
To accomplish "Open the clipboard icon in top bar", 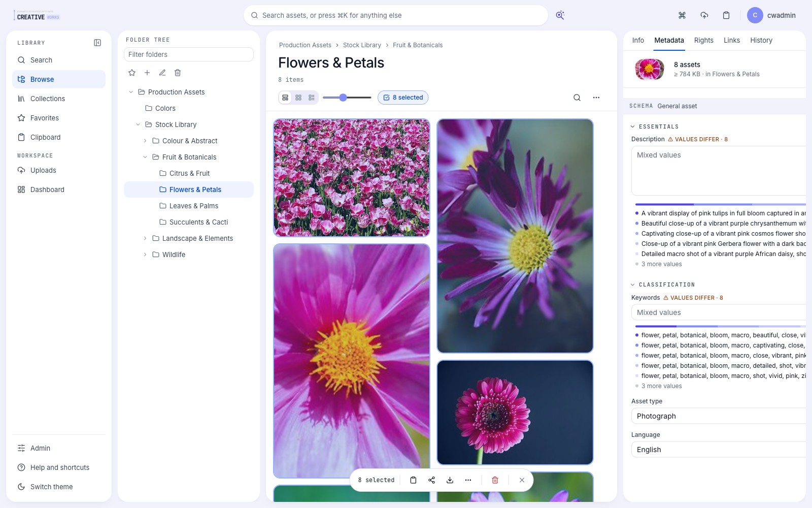I will tap(726, 15).
